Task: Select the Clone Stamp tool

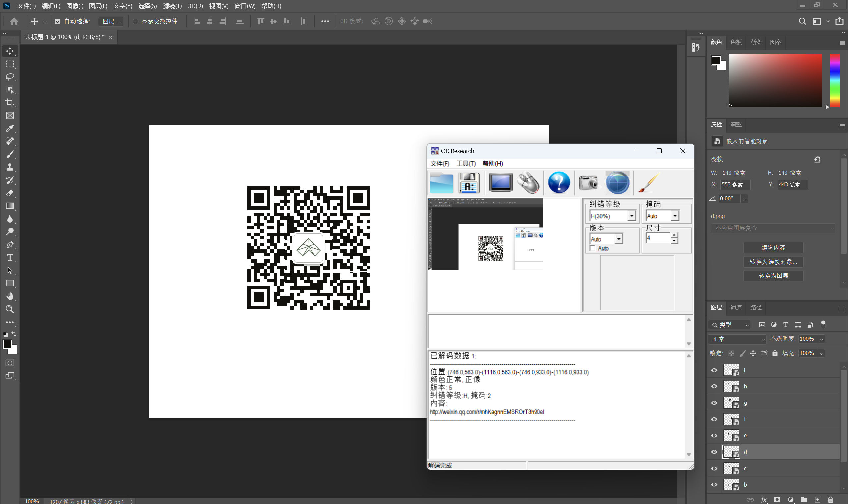Action: pos(10,167)
